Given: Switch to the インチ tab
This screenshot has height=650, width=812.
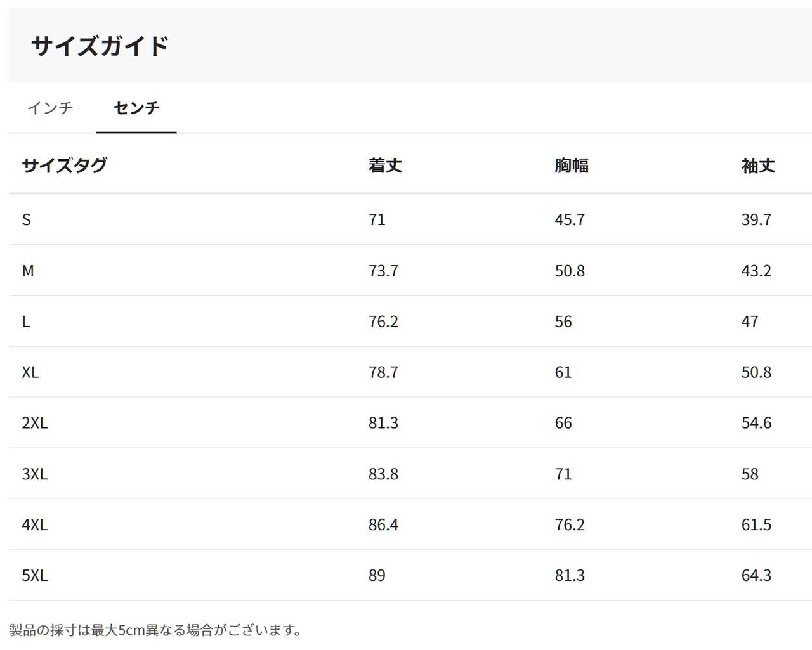Looking at the screenshot, I should pyautogui.click(x=50, y=108).
